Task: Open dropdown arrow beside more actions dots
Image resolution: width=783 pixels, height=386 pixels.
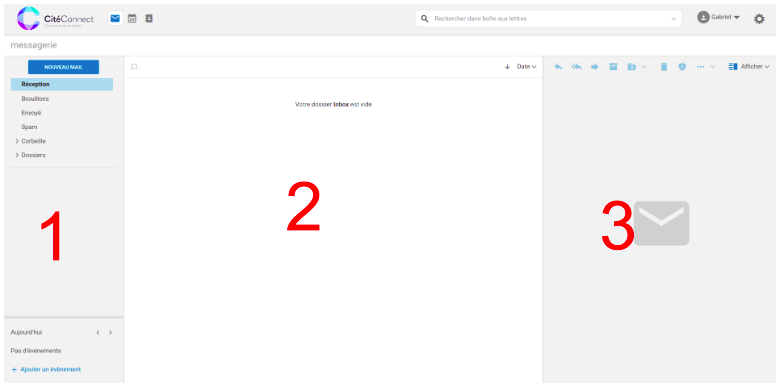Action: coord(713,67)
